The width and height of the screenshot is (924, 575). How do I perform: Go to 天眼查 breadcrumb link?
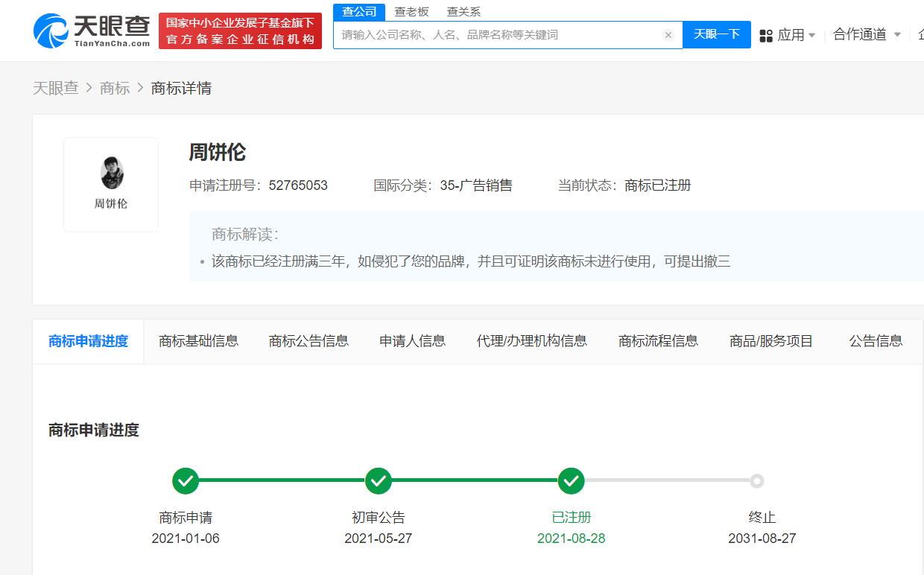(x=56, y=88)
